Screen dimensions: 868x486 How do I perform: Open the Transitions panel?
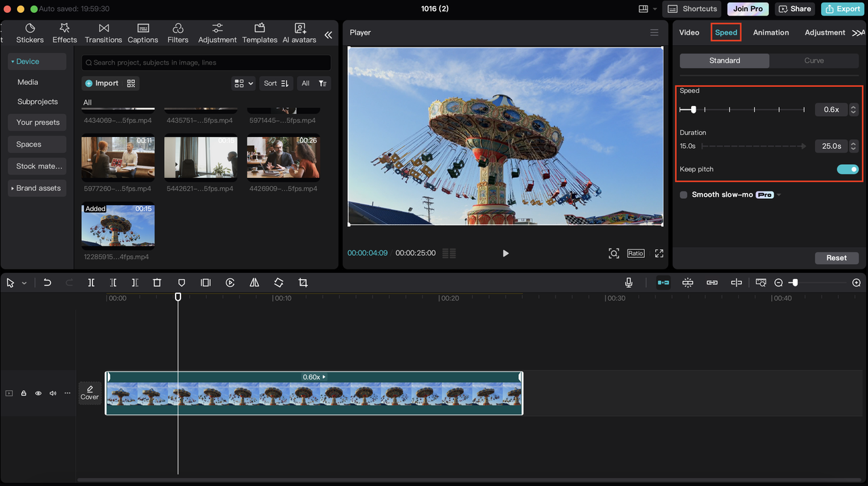pyautogui.click(x=103, y=33)
